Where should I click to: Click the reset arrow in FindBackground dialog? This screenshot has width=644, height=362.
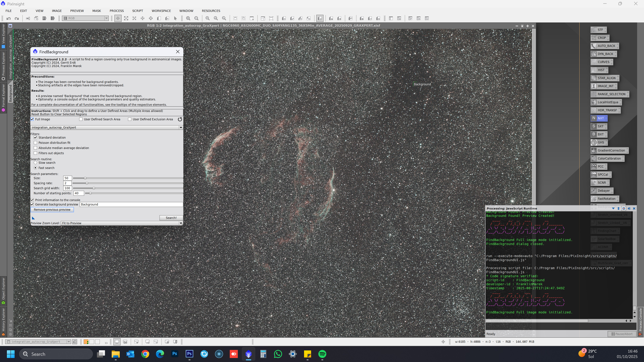pyautogui.click(x=180, y=119)
